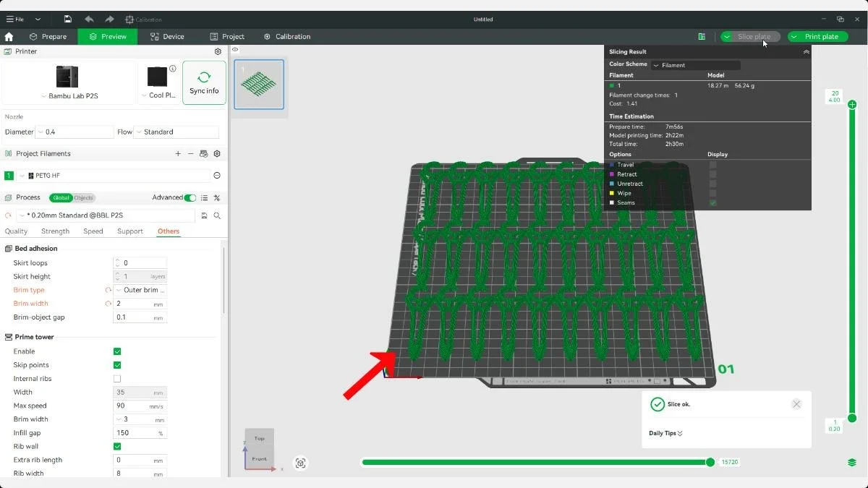Uncheck prime tower Enable checkbox
The image size is (868, 488).
tap(117, 351)
